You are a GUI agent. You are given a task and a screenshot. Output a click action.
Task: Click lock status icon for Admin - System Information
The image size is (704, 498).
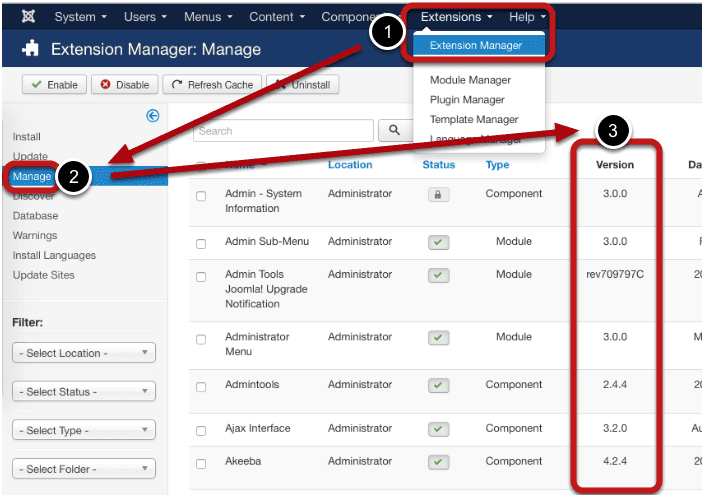point(438,194)
